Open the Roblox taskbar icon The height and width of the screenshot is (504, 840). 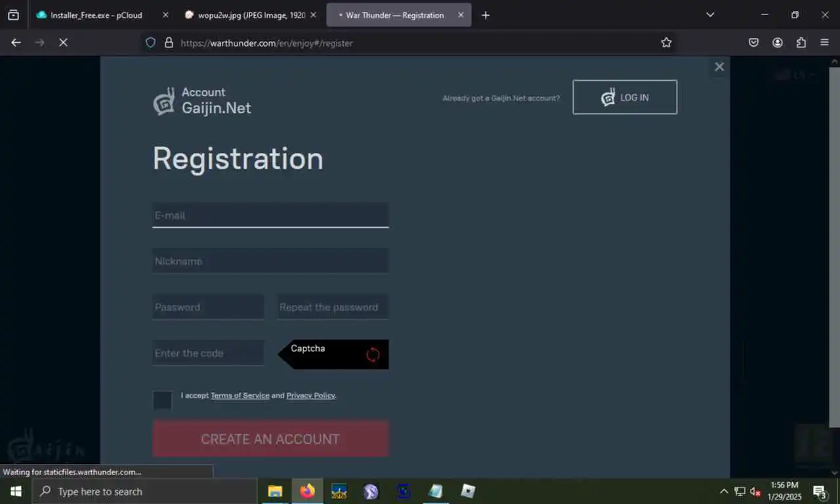coord(468,492)
